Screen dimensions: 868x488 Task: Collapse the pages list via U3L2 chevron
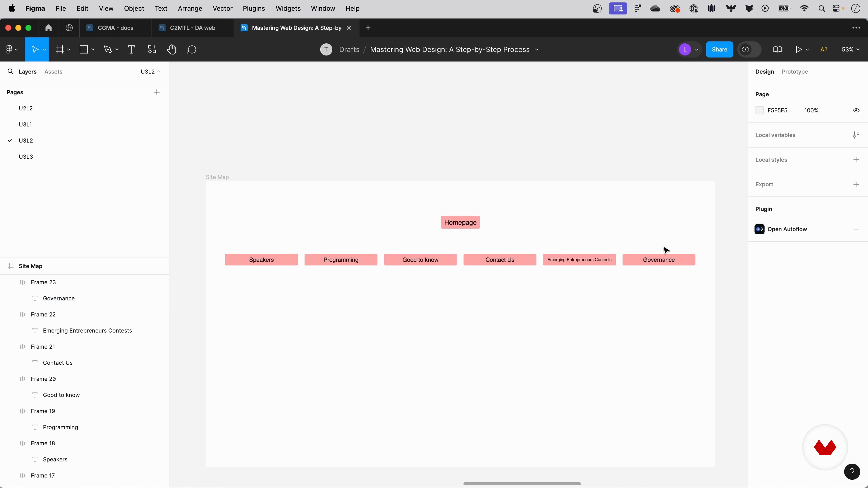[159, 71]
